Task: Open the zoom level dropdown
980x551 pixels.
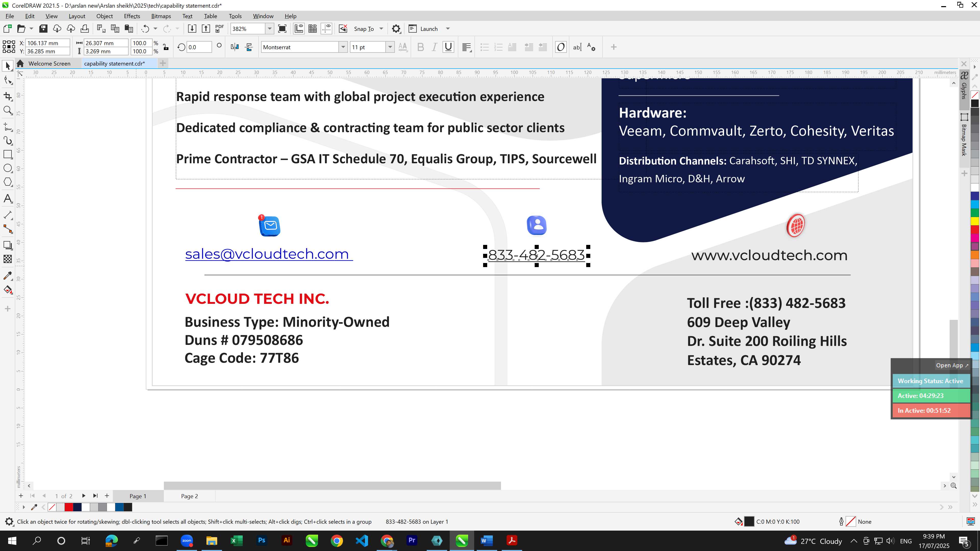Action: coord(270,29)
